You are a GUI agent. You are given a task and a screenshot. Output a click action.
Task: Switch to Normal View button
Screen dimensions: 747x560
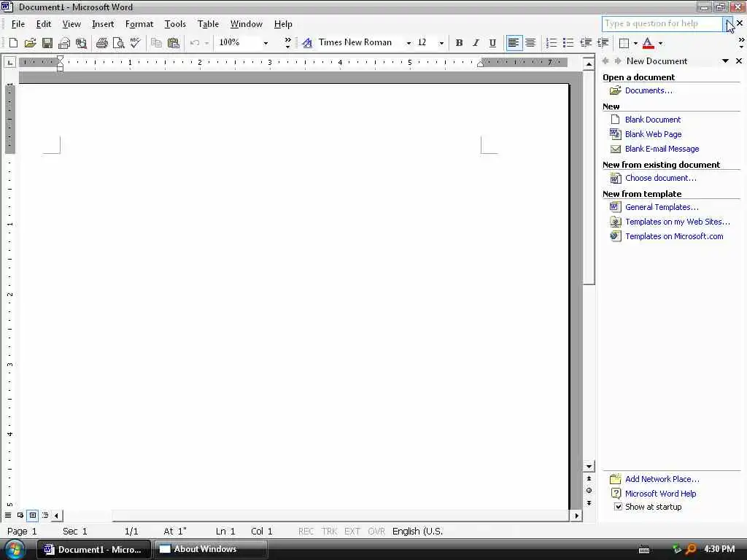coord(8,516)
